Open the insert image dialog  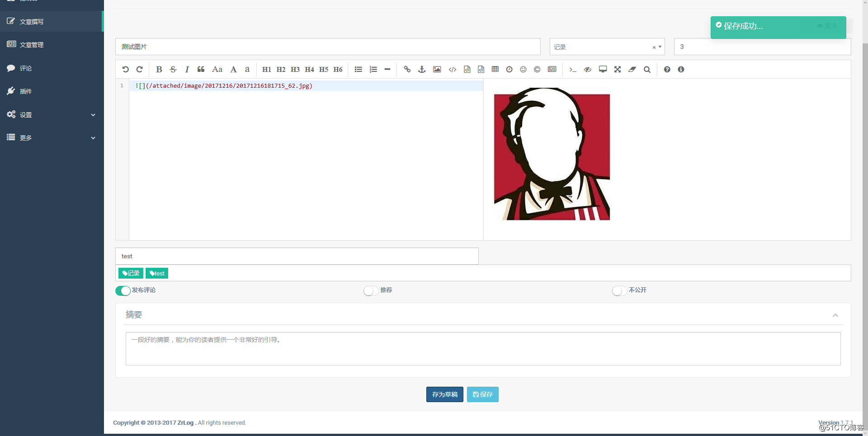click(437, 69)
